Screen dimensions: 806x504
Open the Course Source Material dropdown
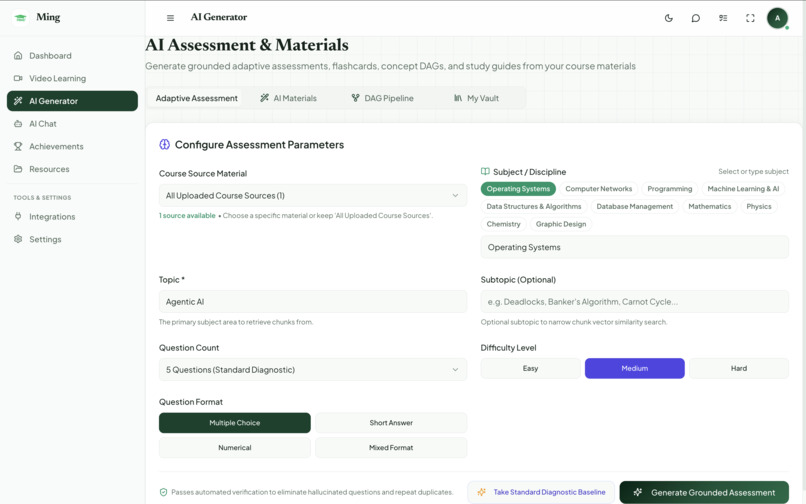tap(313, 195)
